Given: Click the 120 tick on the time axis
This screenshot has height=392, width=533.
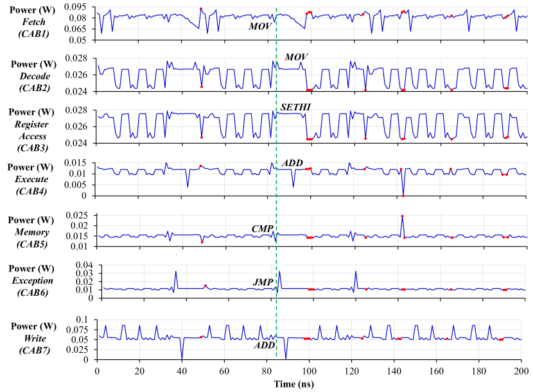Looking at the screenshot, I should coord(351,371).
